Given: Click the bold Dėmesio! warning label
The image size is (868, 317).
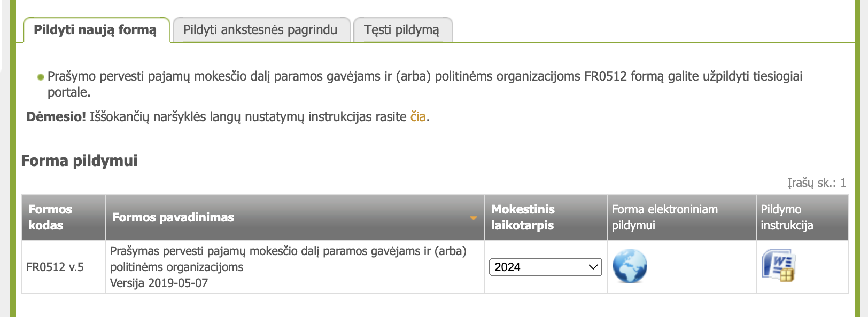Looking at the screenshot, I should tap(56, 117).
